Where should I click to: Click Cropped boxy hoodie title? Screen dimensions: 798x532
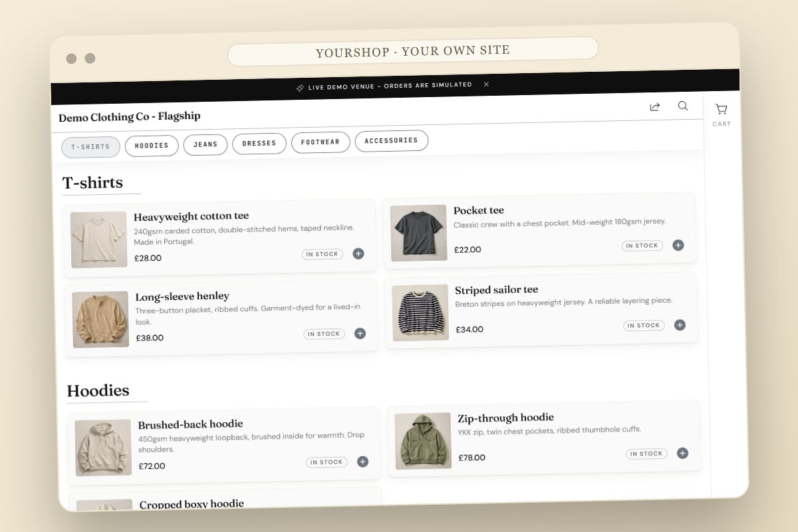(192, 503)
